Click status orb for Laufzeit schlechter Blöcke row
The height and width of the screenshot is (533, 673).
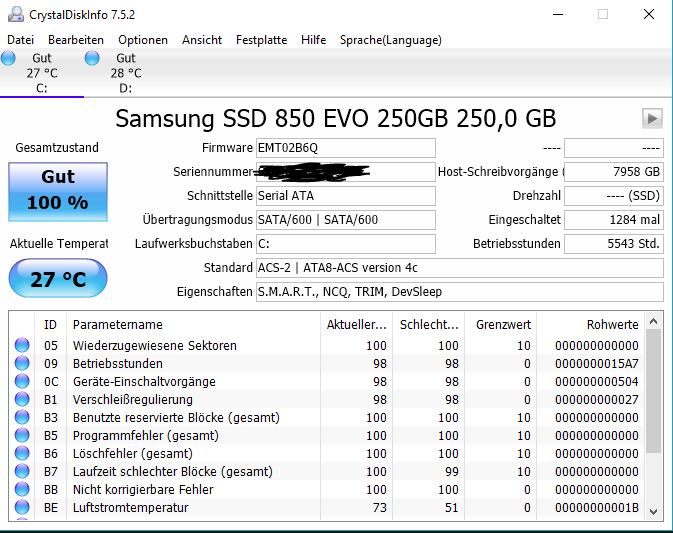point(22,471)
